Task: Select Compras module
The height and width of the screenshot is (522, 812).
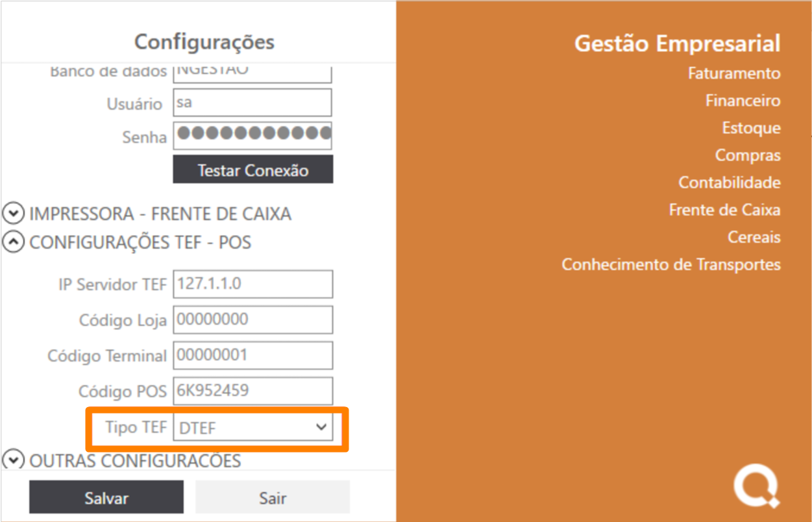Action: [x=748, y=155]
